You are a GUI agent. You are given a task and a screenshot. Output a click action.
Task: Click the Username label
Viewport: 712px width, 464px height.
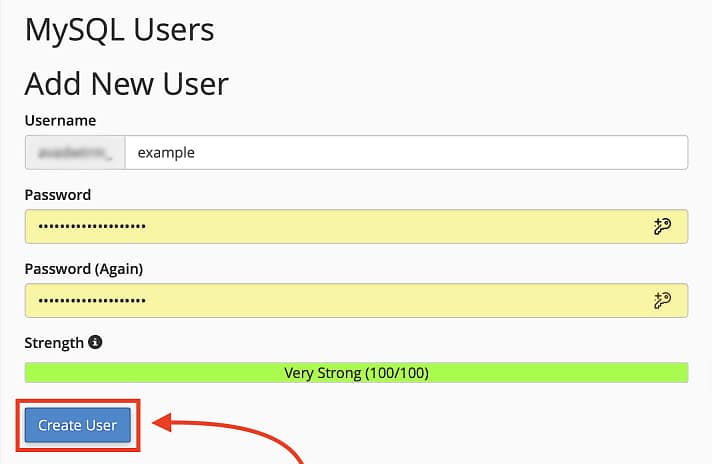pyautogui.click(x=60, y=120)
